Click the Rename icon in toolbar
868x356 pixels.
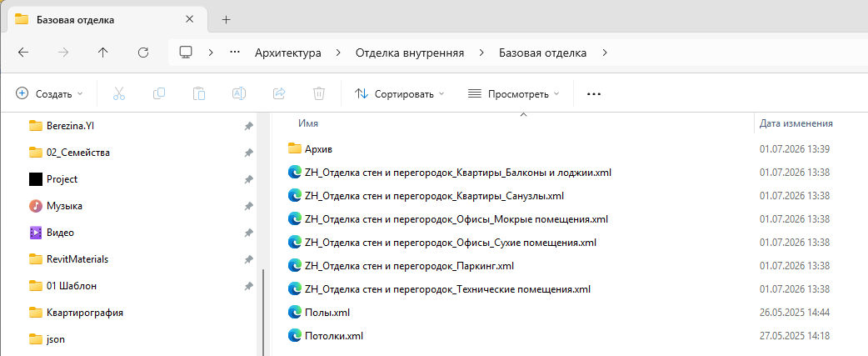[x=239, y=93]
